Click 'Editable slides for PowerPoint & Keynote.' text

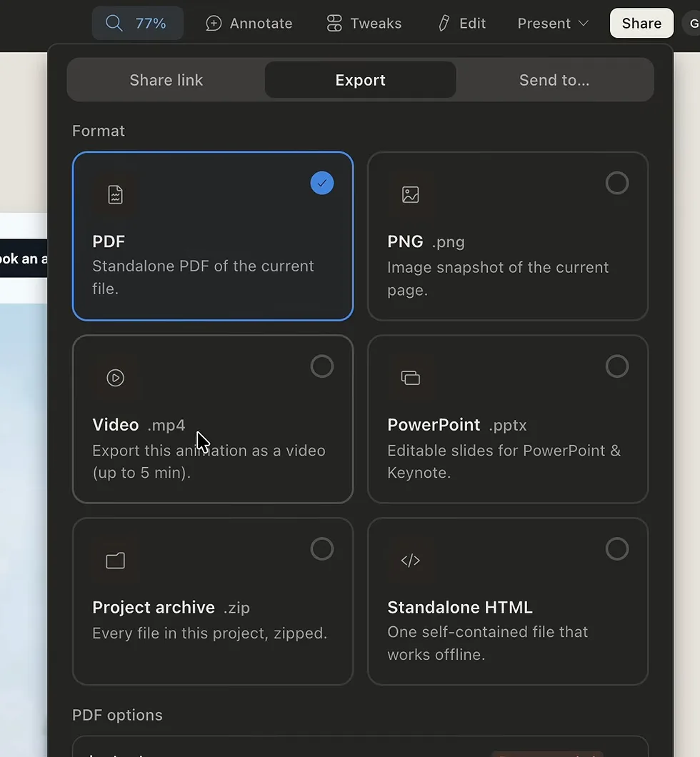click(504, 461)
